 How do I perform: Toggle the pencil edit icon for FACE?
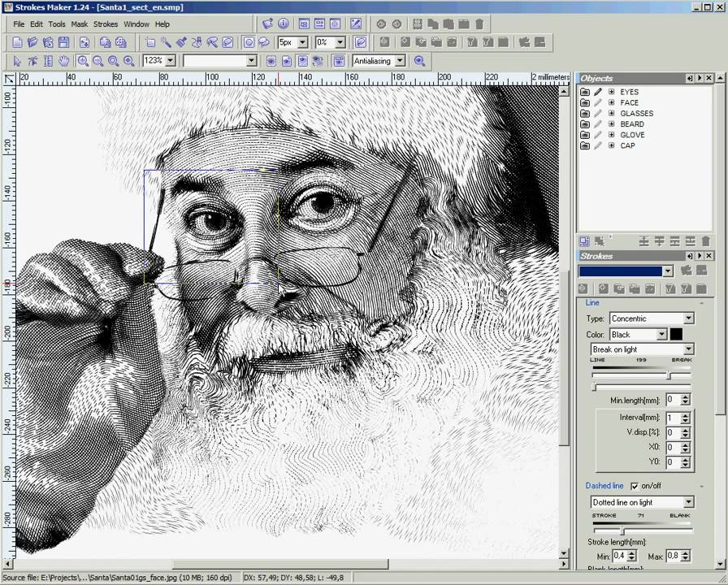tap(598, 102)
